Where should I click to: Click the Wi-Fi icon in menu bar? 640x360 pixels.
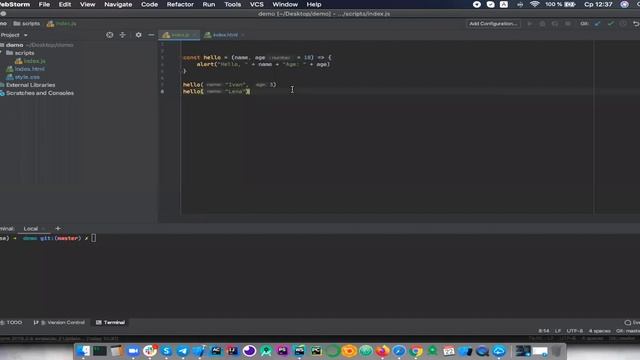pyautogui.click(x=534, y=4)
